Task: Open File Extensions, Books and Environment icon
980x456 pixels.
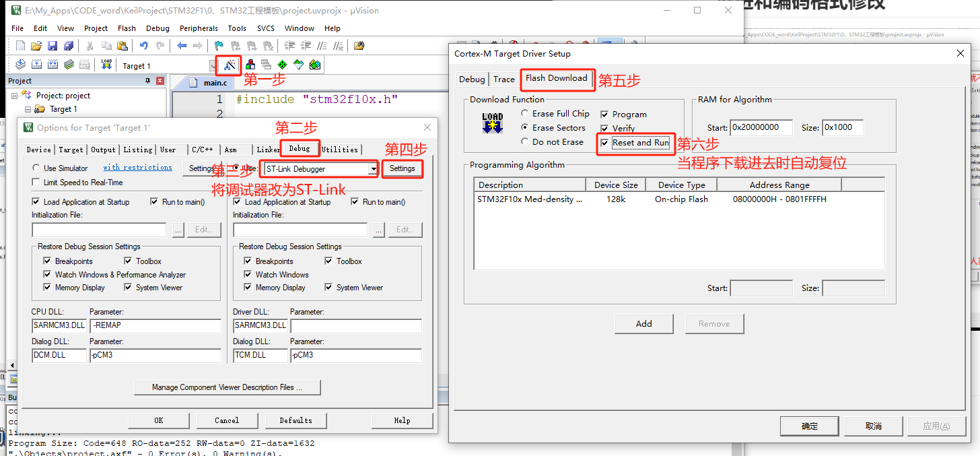Action: pyautogui.click(x=250, y=65)
